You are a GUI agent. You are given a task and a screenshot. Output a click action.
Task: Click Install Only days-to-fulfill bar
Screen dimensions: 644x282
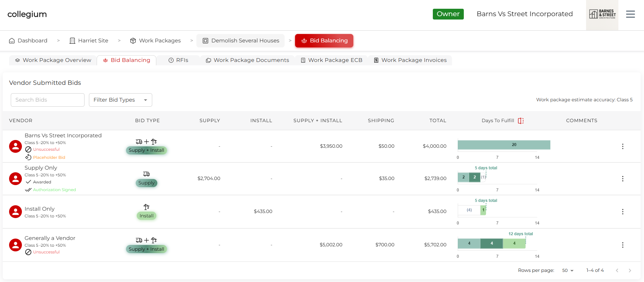472,210
